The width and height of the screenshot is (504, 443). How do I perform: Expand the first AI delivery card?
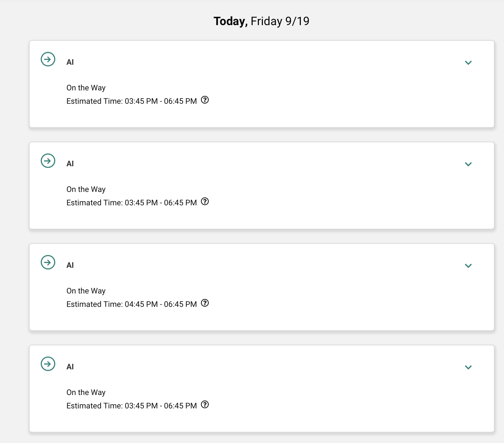click(x=469, y=62)
